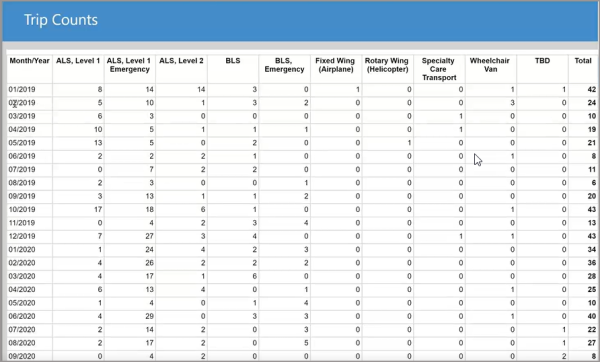Click ALS Level 2 value 14 for 01/2019

201,89
